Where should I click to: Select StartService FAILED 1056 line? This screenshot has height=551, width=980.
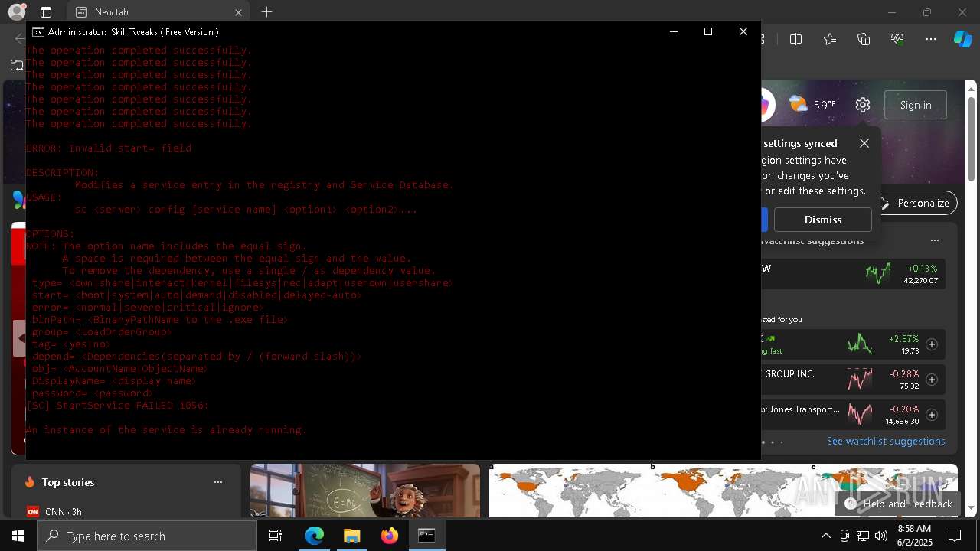click(118, 406)
